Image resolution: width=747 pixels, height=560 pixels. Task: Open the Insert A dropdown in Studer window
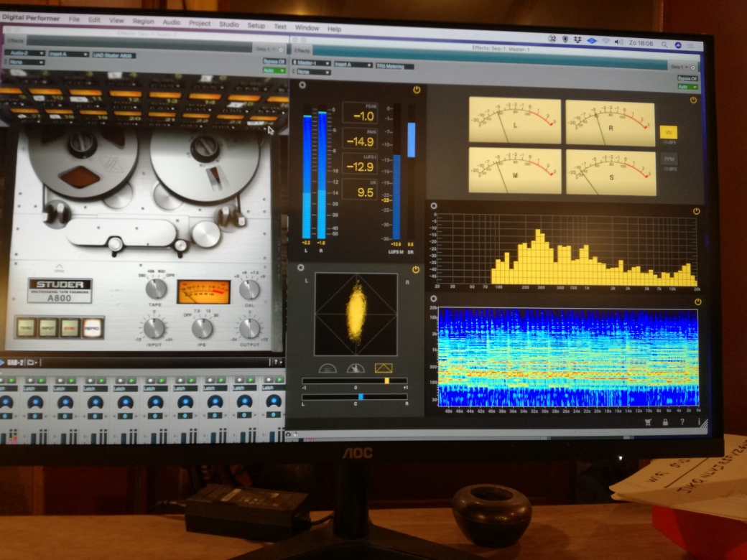click(x=68, y=54)
